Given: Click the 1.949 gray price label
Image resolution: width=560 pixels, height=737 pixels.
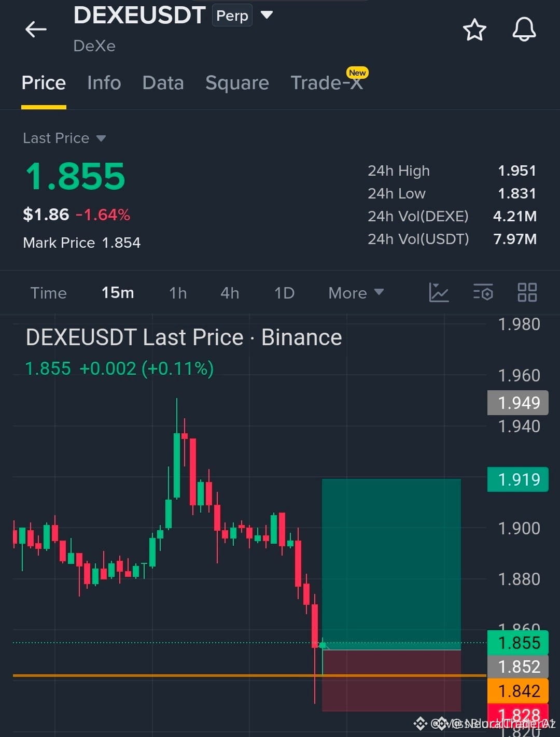Looking at the screenshot, I should tap(518, 403).
